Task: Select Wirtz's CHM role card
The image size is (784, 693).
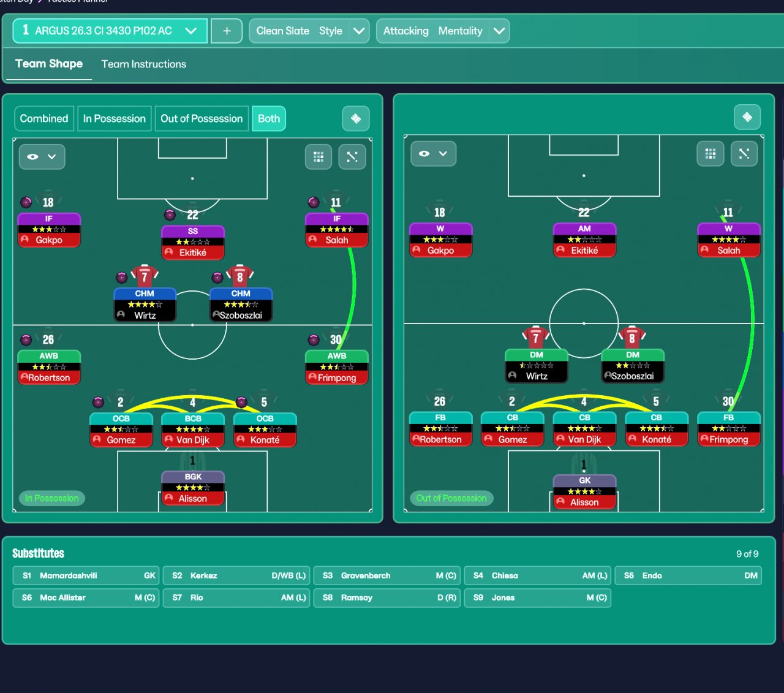Action: tap(145, 305)
